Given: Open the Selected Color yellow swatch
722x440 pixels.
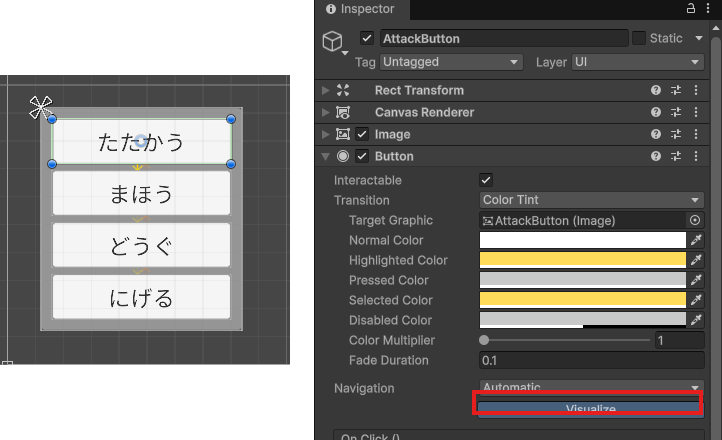Looking at the screenshot, I should 582,300.
